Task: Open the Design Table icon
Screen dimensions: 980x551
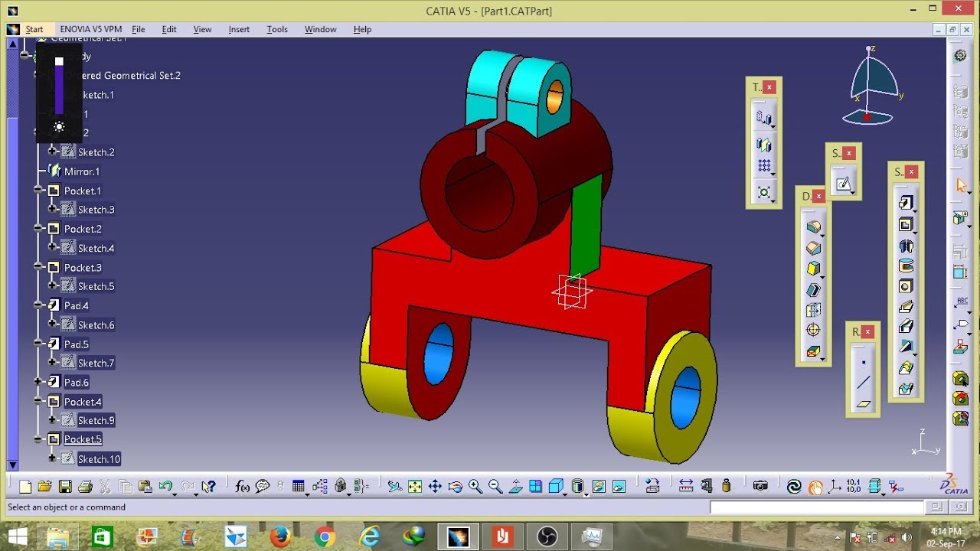Action: (299, 486)
